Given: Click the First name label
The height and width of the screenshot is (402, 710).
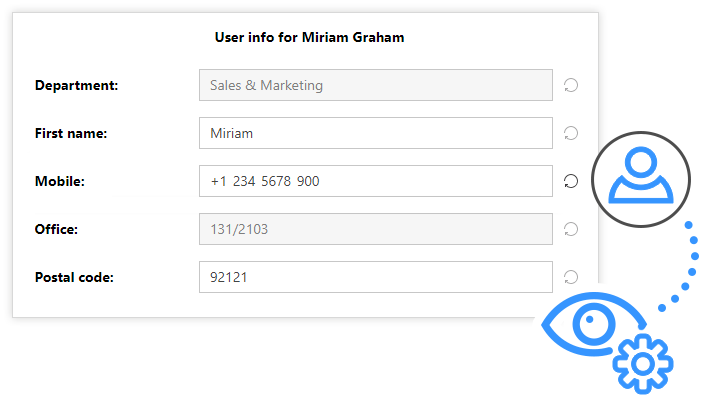Looking at the screenshot, I should click(71, 133).
